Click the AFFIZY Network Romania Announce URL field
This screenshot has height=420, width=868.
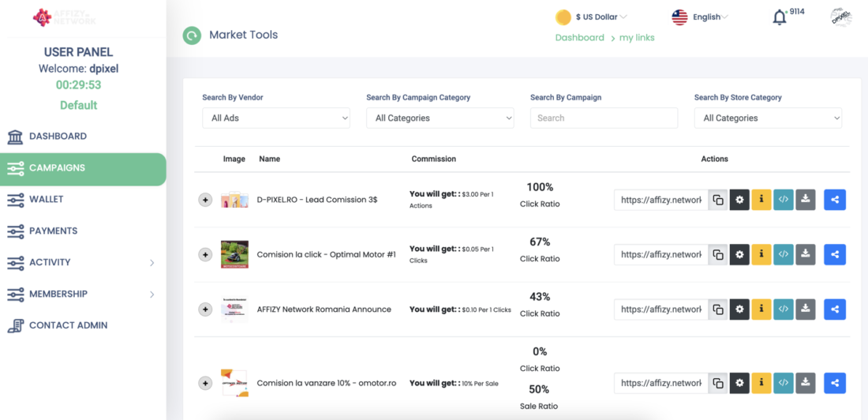[661, 309]
